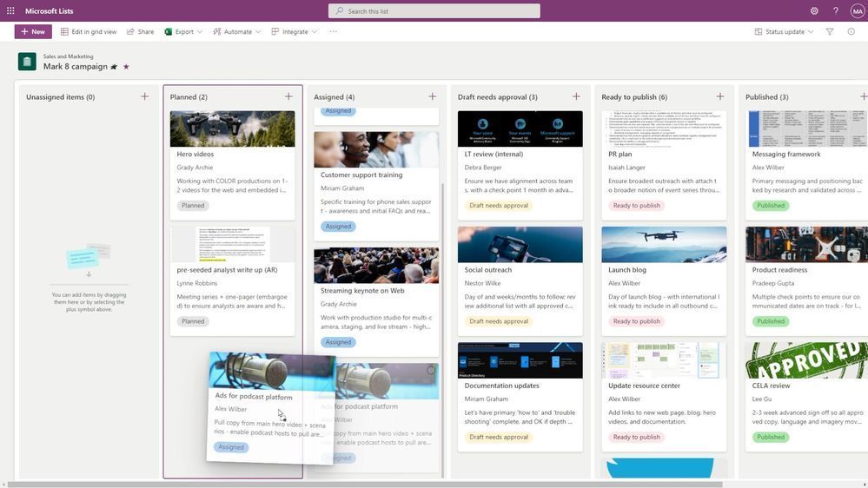The width and height of the screenshot is (868, 488).
Task: Open the Update resource center thumbnail
Action: click(x=665, y=360)
